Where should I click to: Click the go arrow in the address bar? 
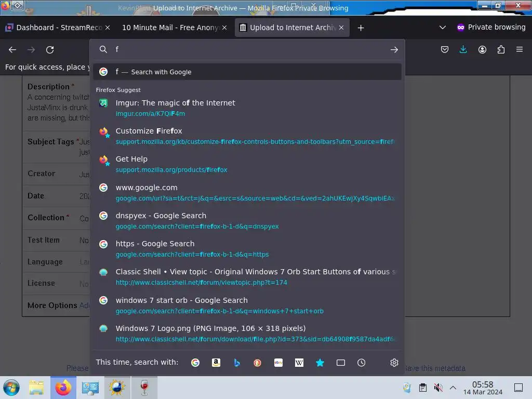(394, 50)
